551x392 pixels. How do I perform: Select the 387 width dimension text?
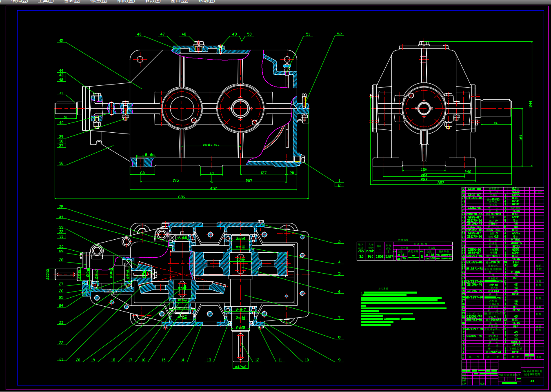[x=441, y=183]
